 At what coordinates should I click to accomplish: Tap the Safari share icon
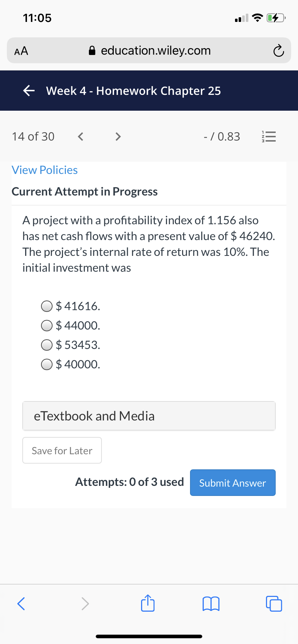[148, 603]
